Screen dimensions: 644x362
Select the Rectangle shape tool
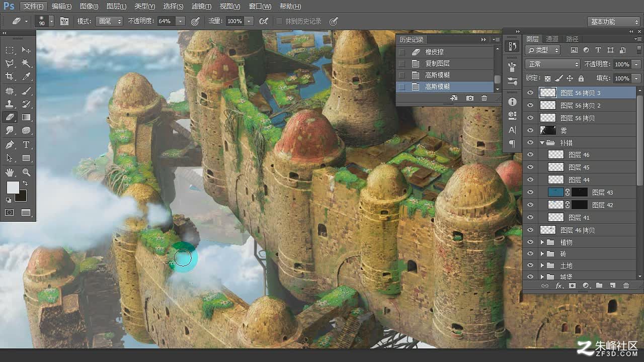26,158
